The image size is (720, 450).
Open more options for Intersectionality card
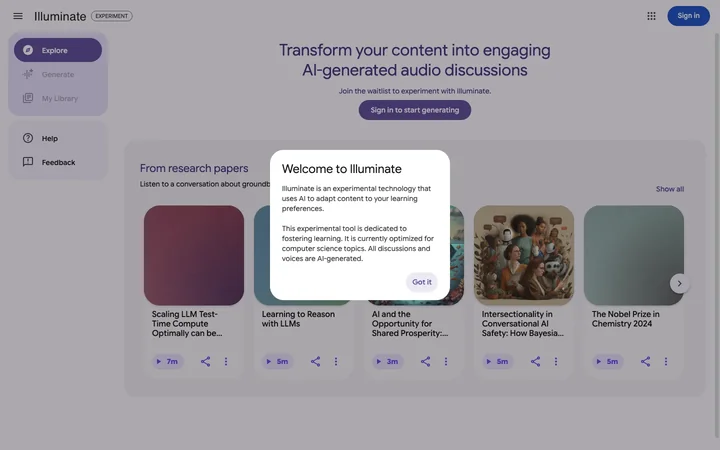(556, 361)
